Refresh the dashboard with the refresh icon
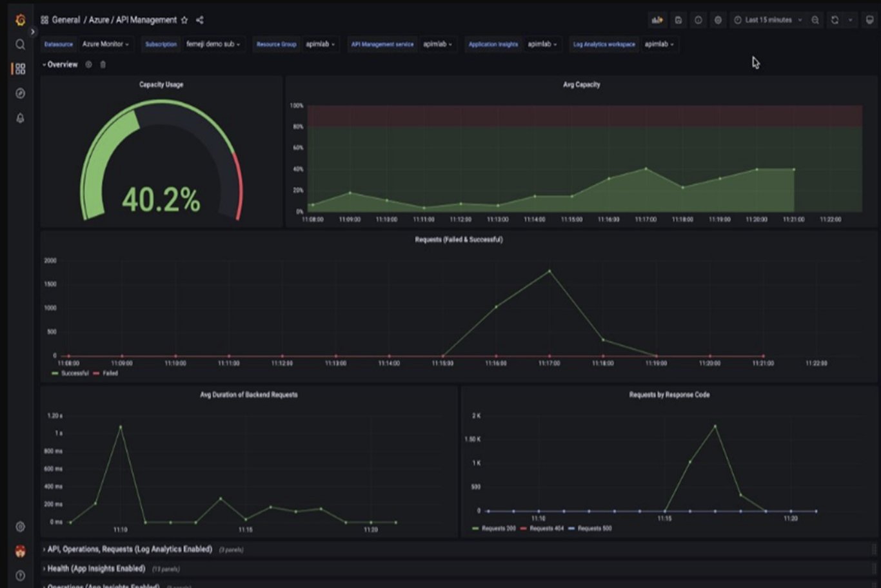 pyautogui.click(x=834, y=20)
